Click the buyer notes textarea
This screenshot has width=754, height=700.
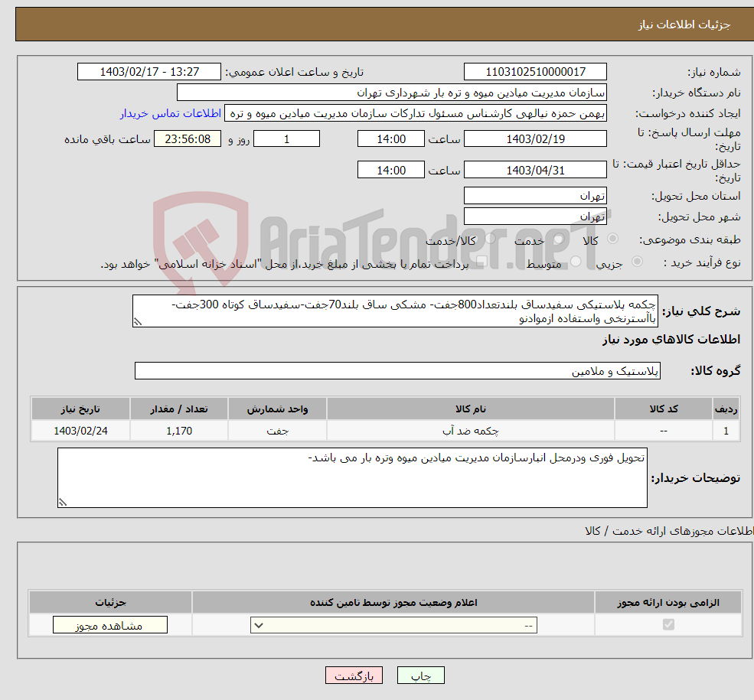[x=352, y=477]
